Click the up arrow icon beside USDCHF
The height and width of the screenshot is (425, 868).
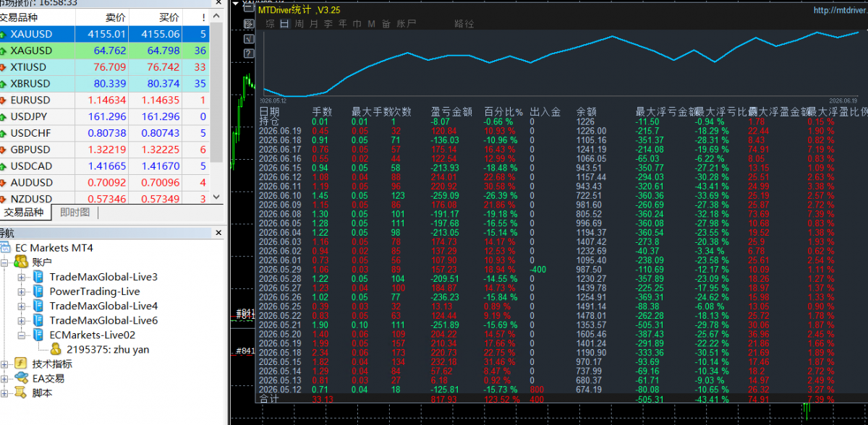point(3,134)
